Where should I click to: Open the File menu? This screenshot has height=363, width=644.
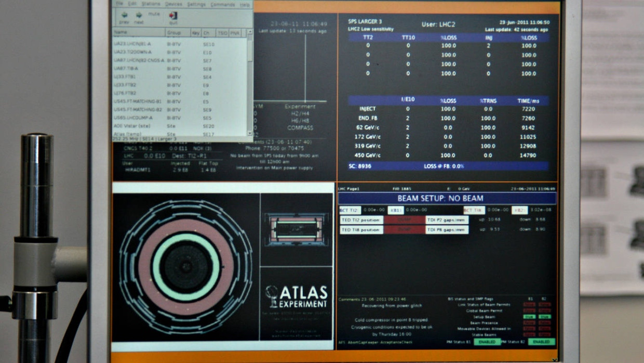(118, 5)
